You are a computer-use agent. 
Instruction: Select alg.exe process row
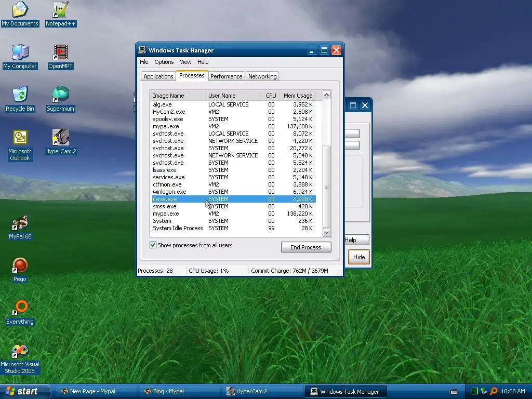click(x=234, y=104)
